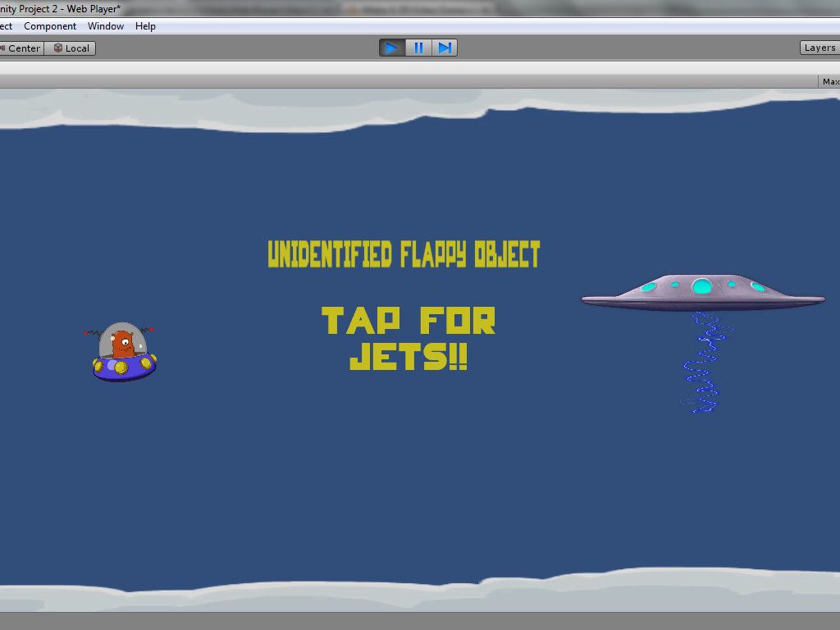Open the Component menu
Viewport: 840px width, 630px height.
point(50,26)
